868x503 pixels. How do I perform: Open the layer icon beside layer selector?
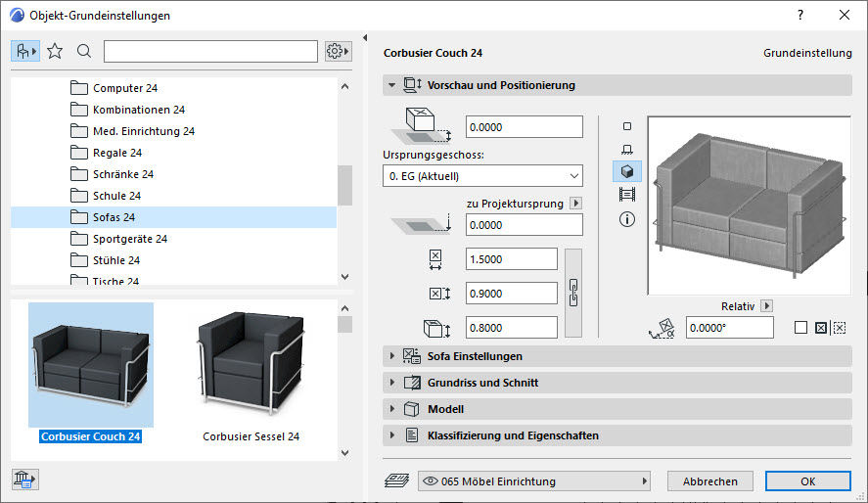click(x=397, y=480)
